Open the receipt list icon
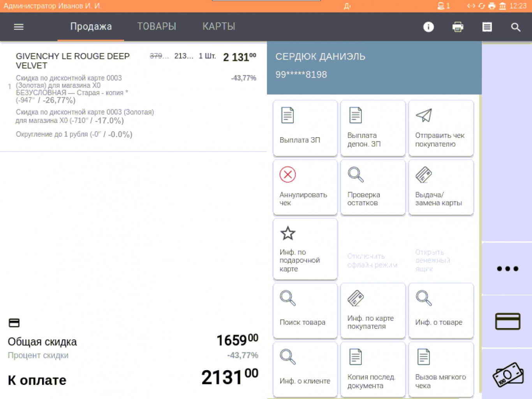The width and height of the screenshot is (532, 399). [487, 27]
